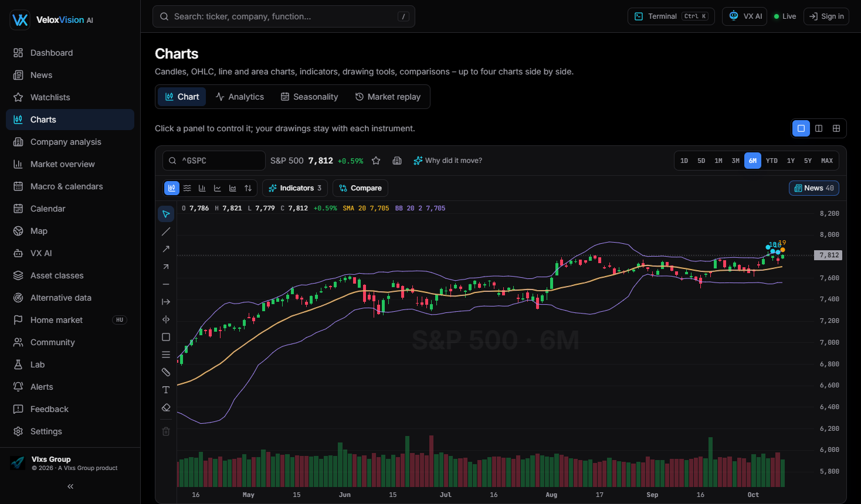Open the Indicators 3 dropdown
This screenshot has height=504, width=861.
point(295,188)
